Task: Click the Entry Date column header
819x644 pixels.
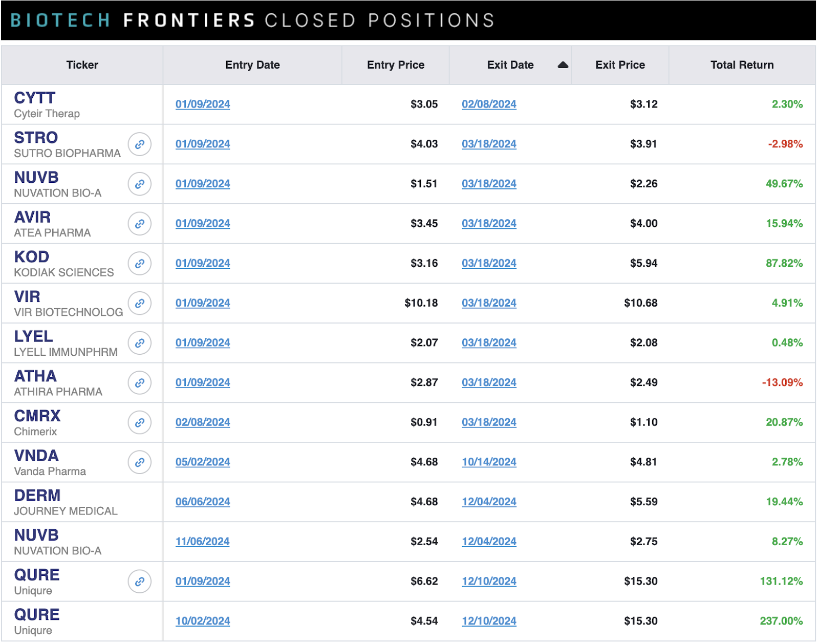Action: click(x=252, y=65)
